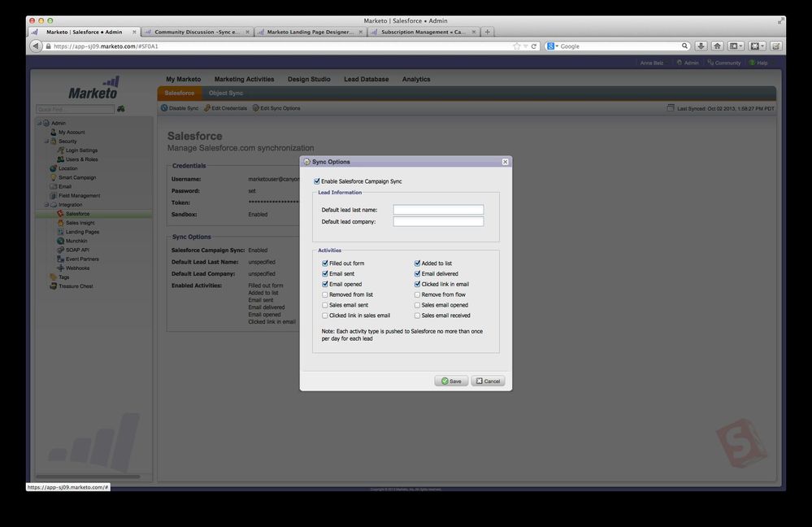Open the Google search engine dropdown

click(553, 46)
